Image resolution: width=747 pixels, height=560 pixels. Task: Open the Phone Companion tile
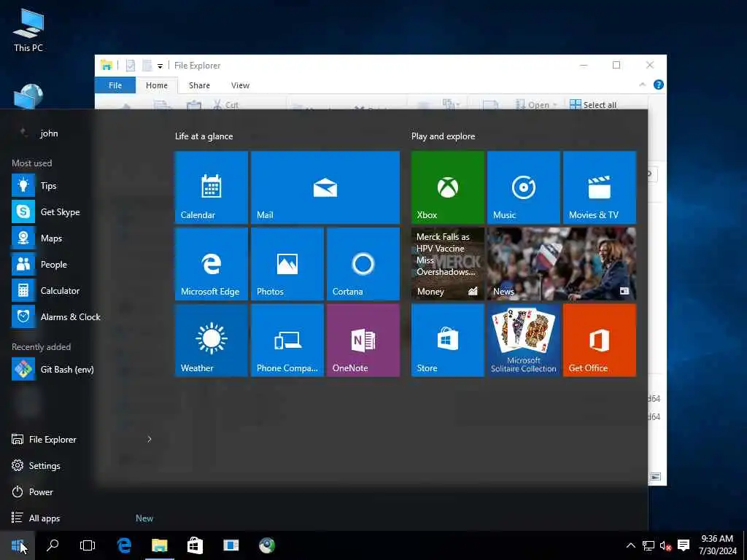(287, 341)
